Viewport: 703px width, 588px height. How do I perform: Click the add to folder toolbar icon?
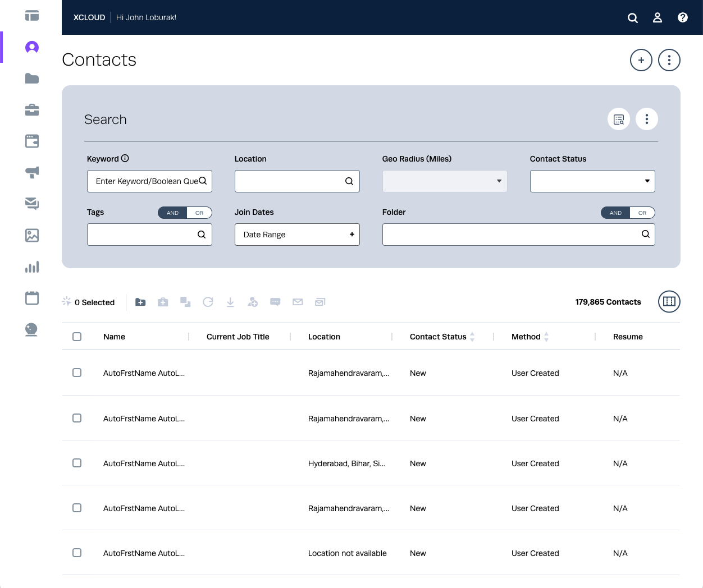point(140,302)
